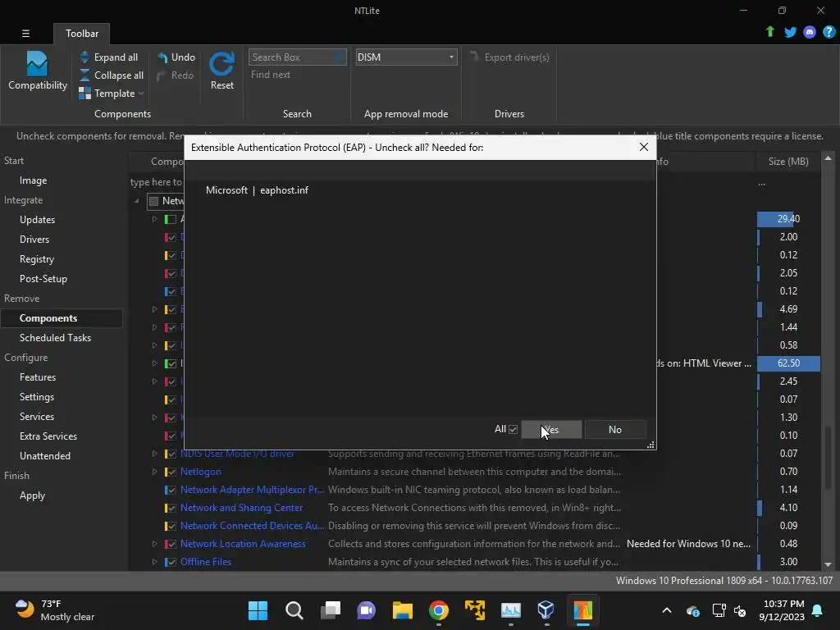Sort by the Size (MB) column header
840x630 pixels.
point(788,162)
